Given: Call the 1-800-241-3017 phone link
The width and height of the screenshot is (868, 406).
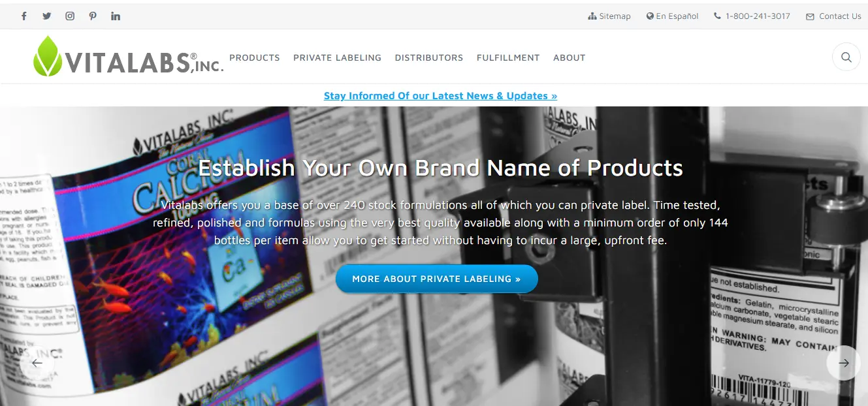Looking at the screenshot, I should 752,16.
